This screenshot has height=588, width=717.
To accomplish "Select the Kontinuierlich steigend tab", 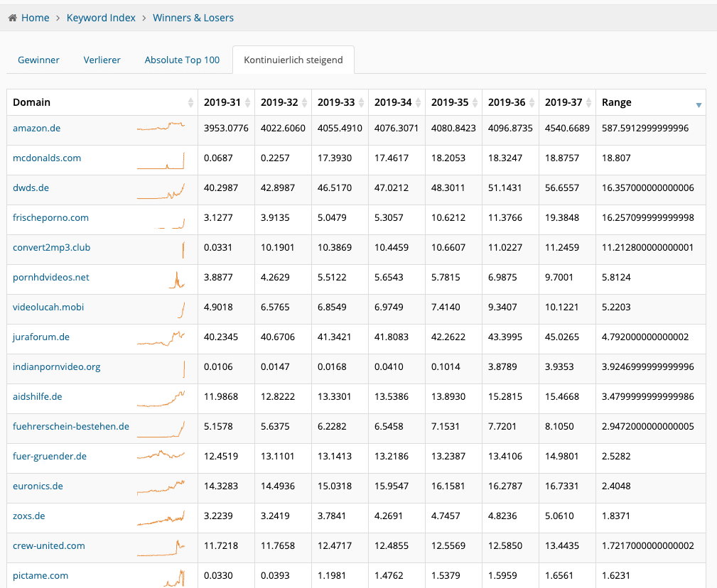I will click(293, 60).
